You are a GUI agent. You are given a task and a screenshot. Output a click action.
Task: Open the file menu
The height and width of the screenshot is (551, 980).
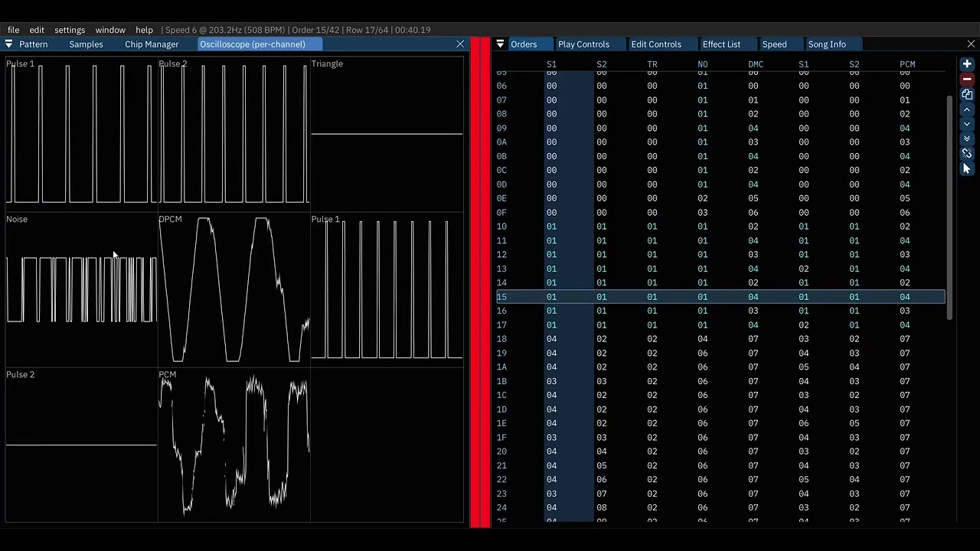13,30
